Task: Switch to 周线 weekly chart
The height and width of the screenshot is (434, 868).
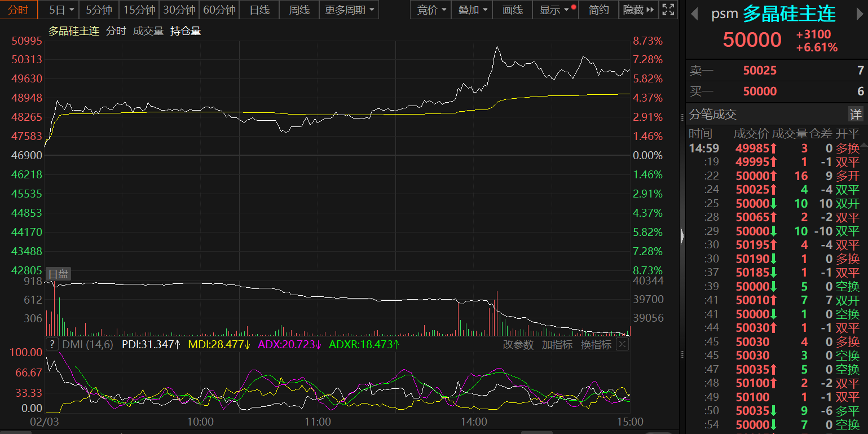Action: pyautogui.click(x=299, y=10)
